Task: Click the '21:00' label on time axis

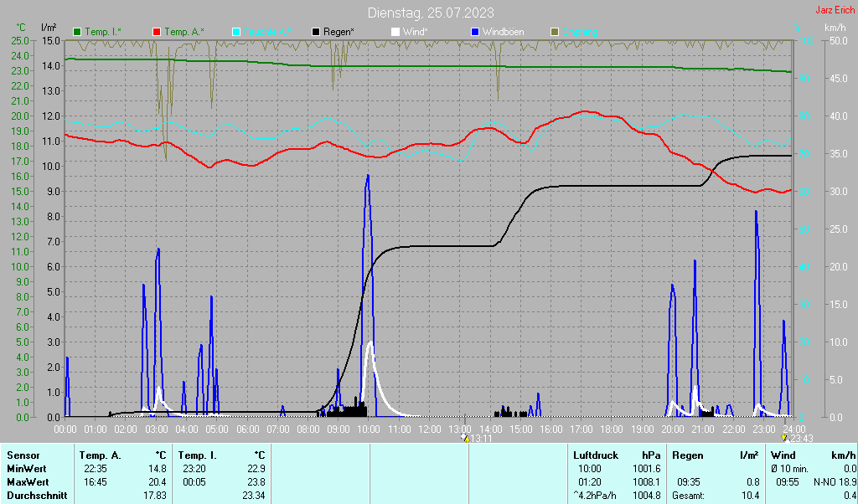Action: 703,429
